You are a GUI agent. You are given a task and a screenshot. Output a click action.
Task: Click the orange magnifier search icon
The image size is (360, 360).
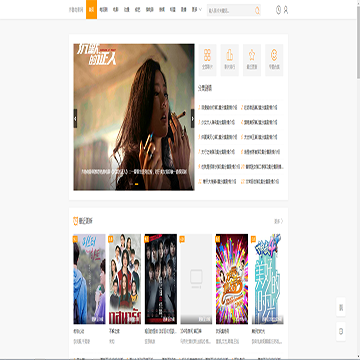pos(257,10)
